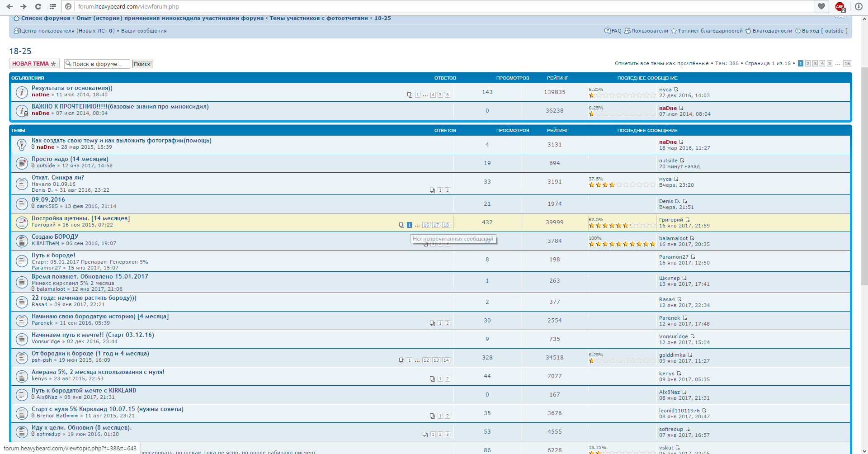Open the apps grid icon in the browser toolbar

[53, 6]
